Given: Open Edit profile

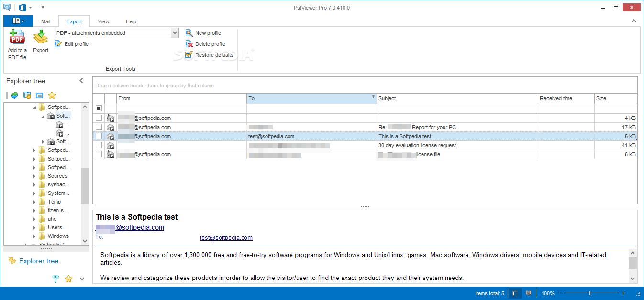Looking at the screenshot, I should pos(72,44).
